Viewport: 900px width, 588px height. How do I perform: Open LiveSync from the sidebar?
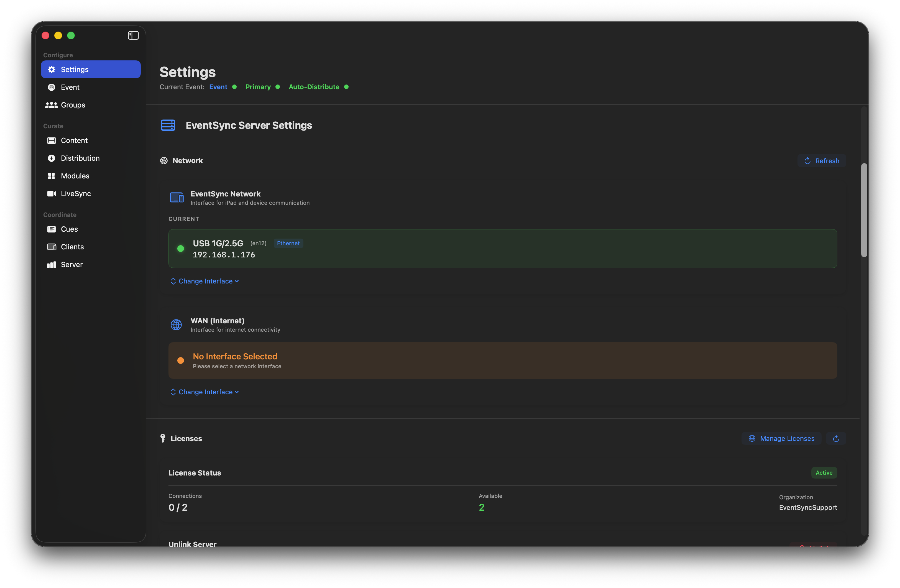pyautogui.click(x=91, y=194)
